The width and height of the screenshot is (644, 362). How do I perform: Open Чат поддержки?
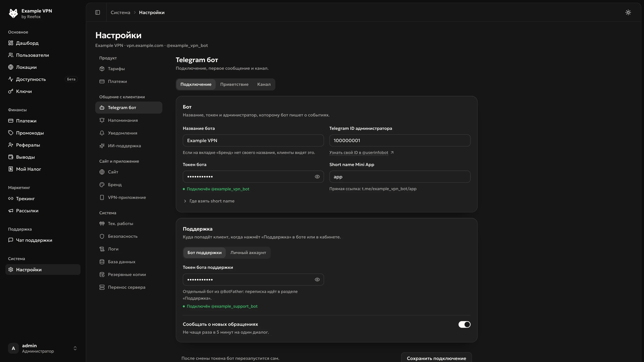(x=43, y=240)
